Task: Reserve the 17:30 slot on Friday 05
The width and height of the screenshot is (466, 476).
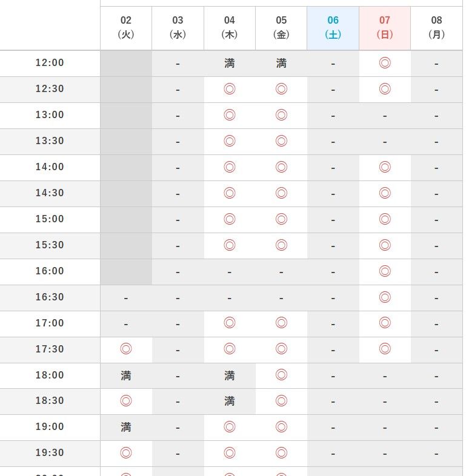Action: [281, 349]
